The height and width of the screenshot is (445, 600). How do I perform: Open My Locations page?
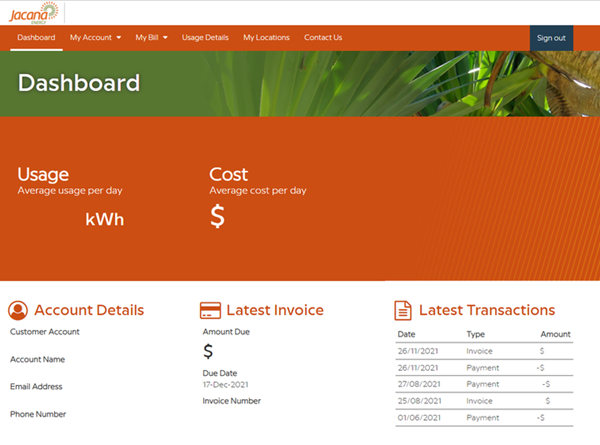[266, 37]
